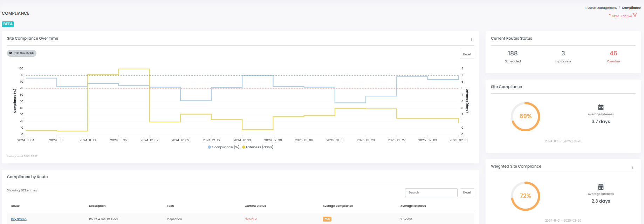Click the 3.7 days average lateness value
This screenshot has height=224, width=644.
[601, 122]
